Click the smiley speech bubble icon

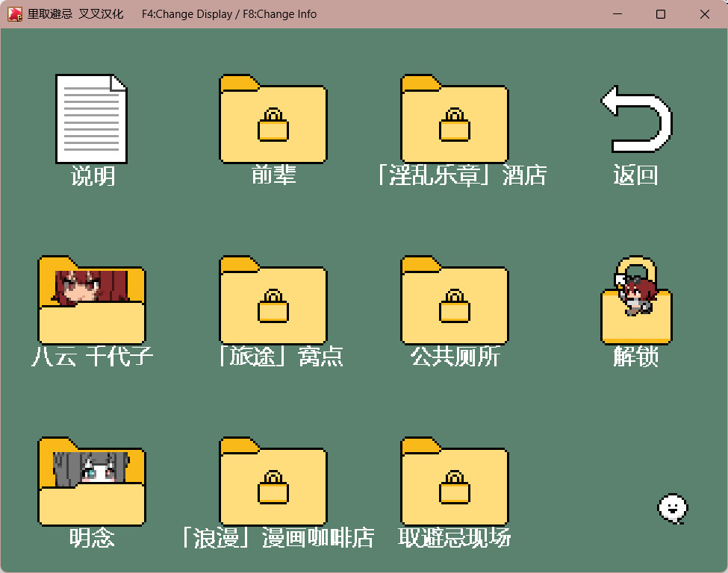pos(672,508)
